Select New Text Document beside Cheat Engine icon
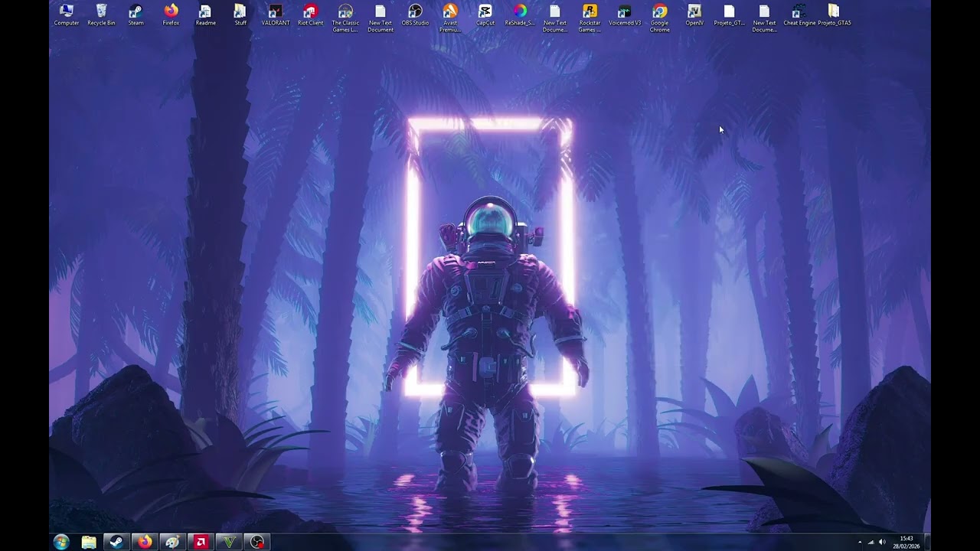Viewport: 980px width, 551px height. pos(764,18)
